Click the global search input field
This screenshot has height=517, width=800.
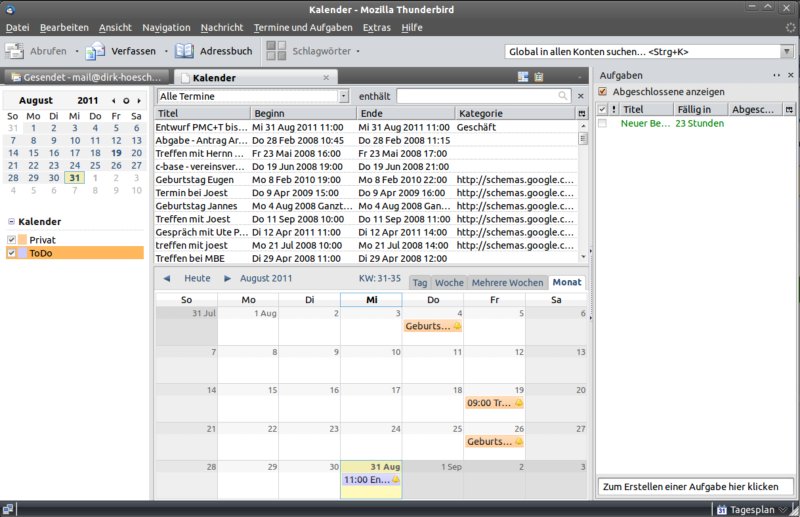pos(643,52)
